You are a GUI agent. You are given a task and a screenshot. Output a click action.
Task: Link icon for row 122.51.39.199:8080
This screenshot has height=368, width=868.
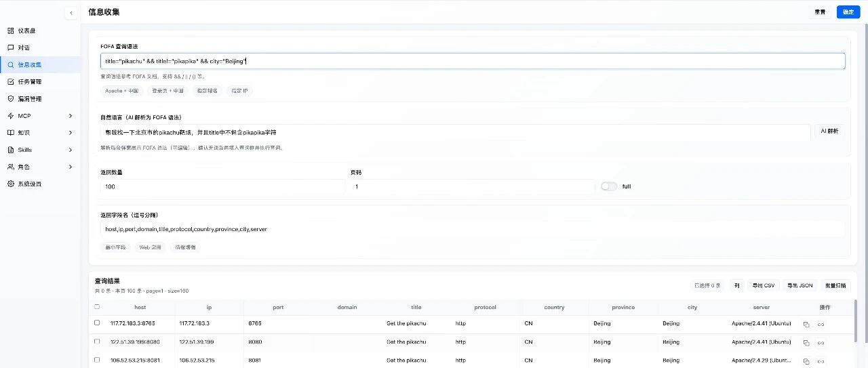coord(821,342)
